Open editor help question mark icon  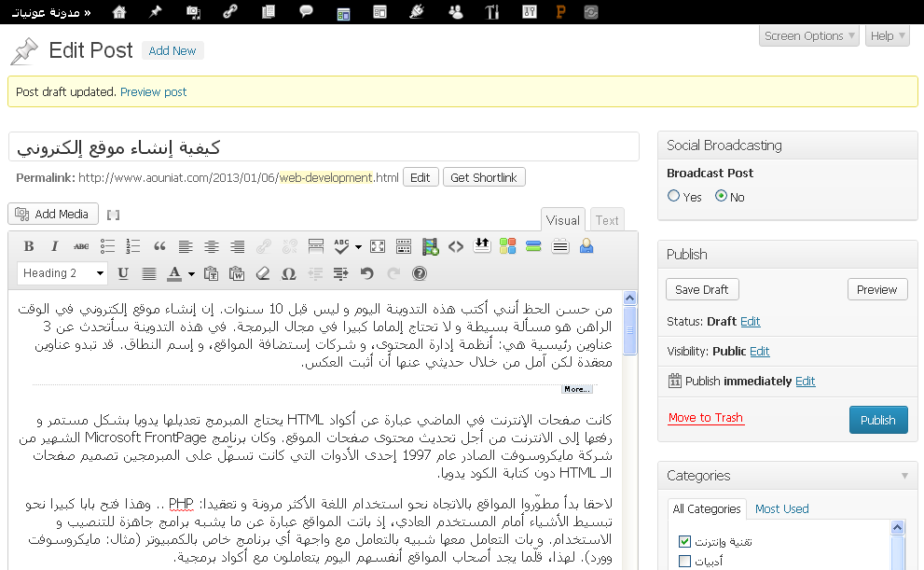pos(419,273)
